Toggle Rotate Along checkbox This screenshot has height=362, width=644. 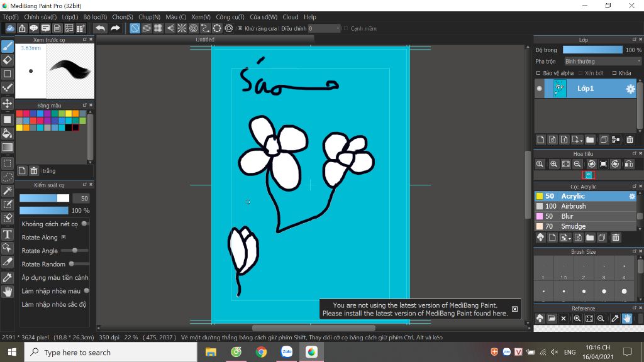64,237
